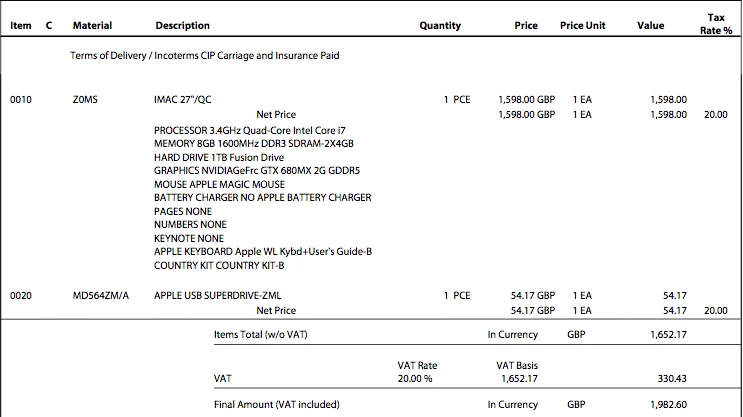Select APPLE USB SUPERDRIVE-ZML description
This screenshot has width=743, height=417.
coord(217,296)
